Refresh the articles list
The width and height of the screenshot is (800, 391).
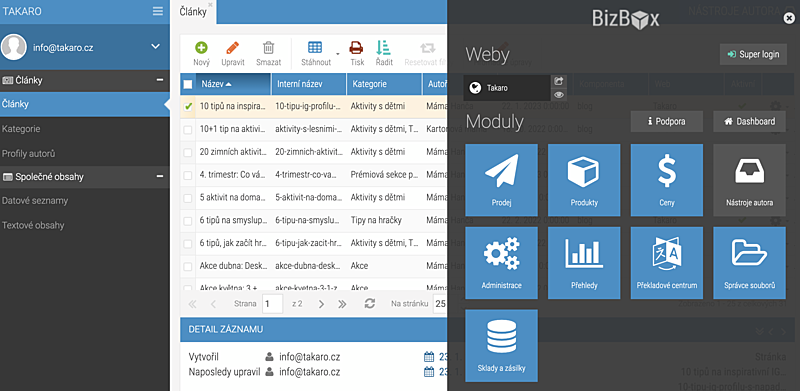[370, 304]
